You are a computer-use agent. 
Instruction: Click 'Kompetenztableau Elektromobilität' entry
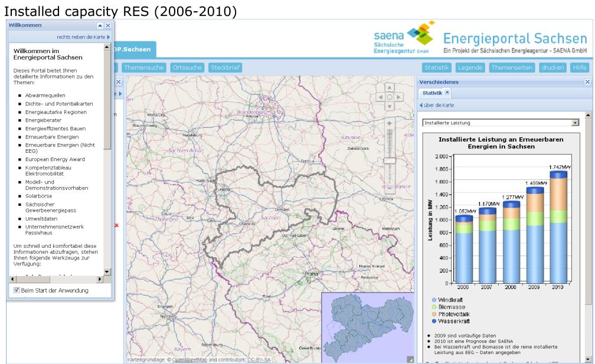[x=48, y=170]
